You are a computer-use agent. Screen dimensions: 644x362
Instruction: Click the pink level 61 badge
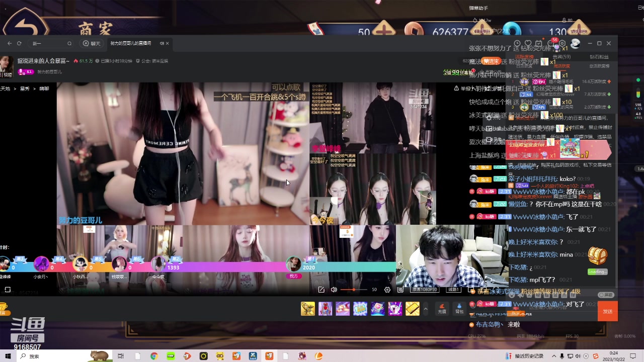[26, 72]
